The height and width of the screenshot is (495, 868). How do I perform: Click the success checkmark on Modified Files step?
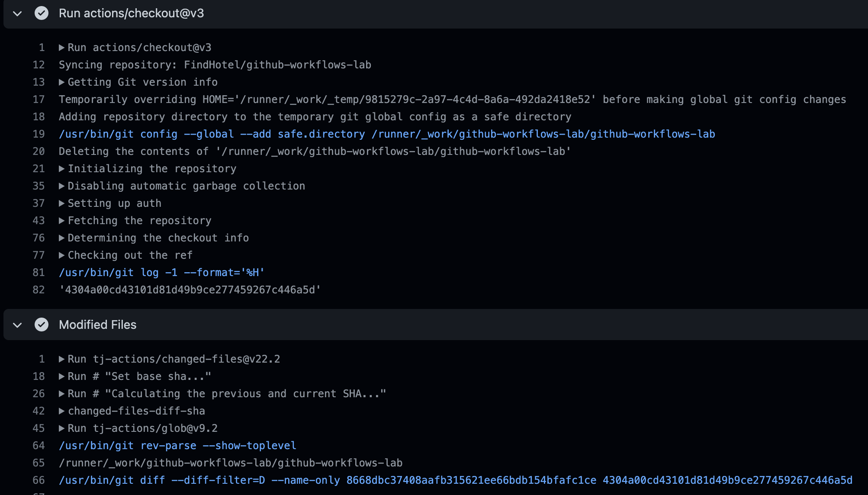click(x=42, y=325)
